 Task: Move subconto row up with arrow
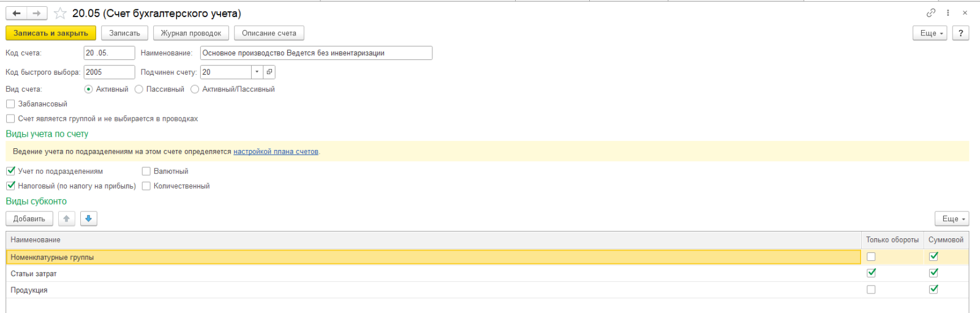67,219
